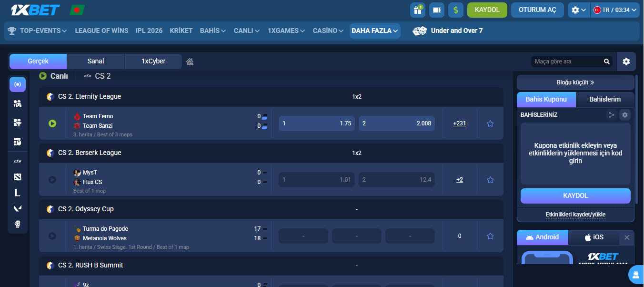The height and width of the screenshot is (287, 644).
Task: Select the Android app tab
Action: click(543, 237)
